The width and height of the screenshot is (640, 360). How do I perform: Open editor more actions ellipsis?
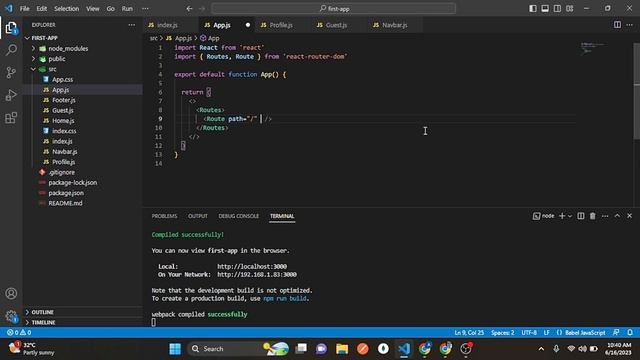629,25
